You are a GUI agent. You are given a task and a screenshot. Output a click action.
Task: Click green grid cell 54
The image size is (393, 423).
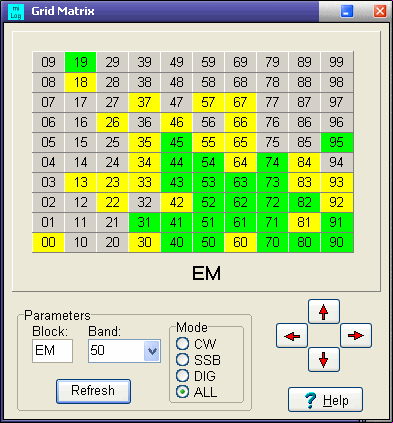(x=208, y=162)
